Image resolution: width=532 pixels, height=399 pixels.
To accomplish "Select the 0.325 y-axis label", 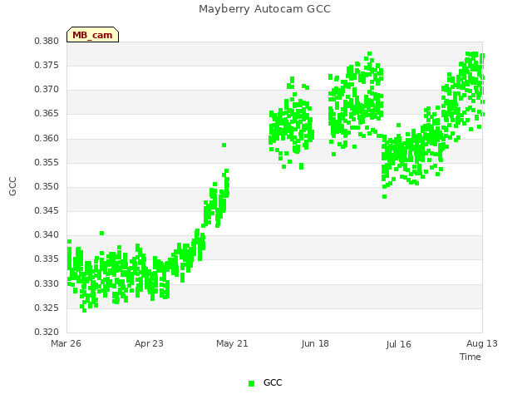I will point(47,308).
